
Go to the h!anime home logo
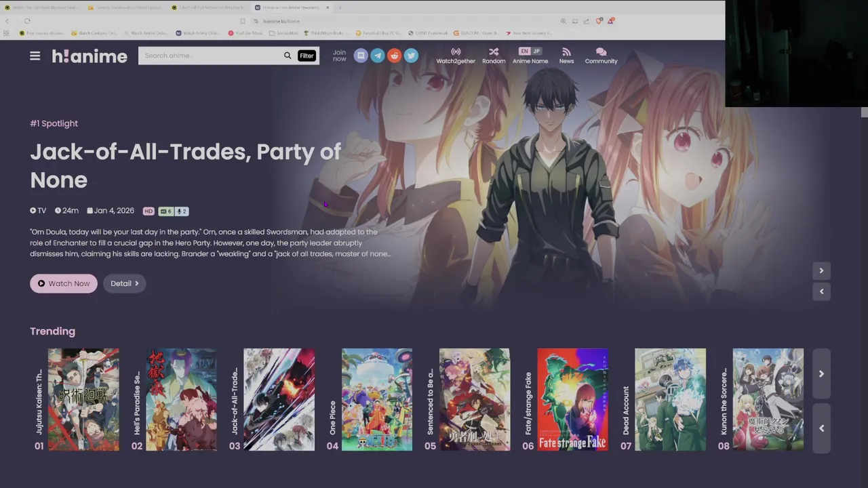(90, 56)
